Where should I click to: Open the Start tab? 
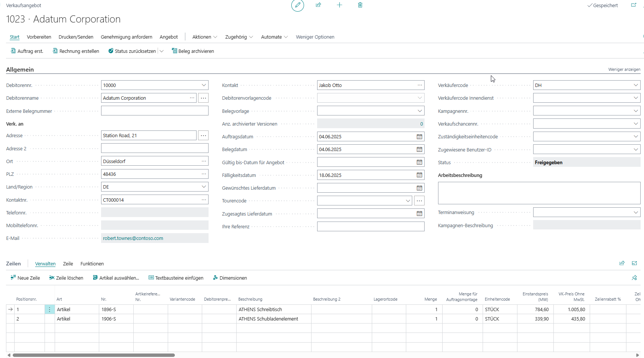(15, 37)
